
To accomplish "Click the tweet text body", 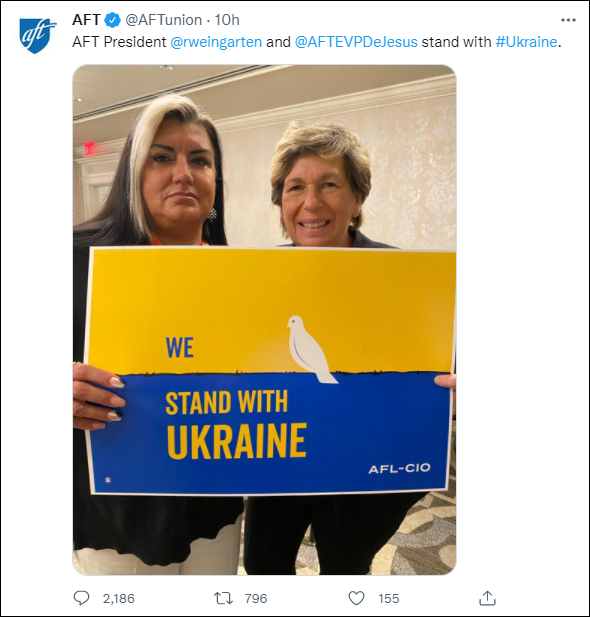I will click(316, 42).
